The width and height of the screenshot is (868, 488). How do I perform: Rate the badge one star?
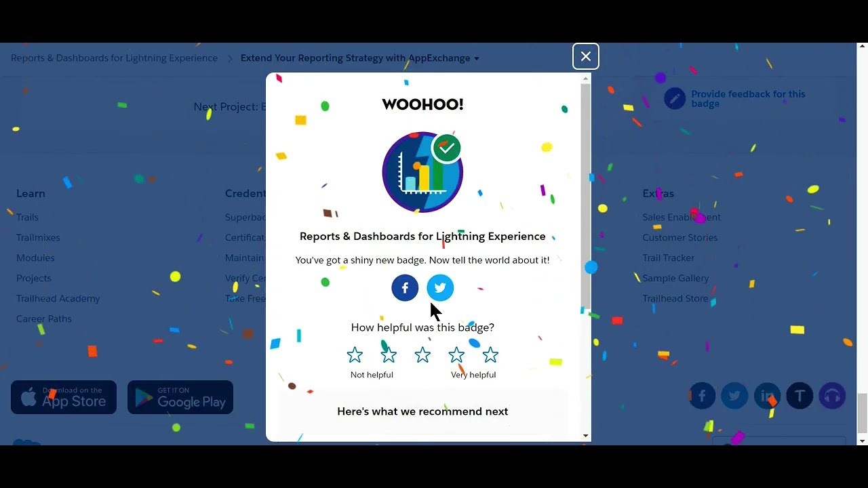tap(355, 354)
